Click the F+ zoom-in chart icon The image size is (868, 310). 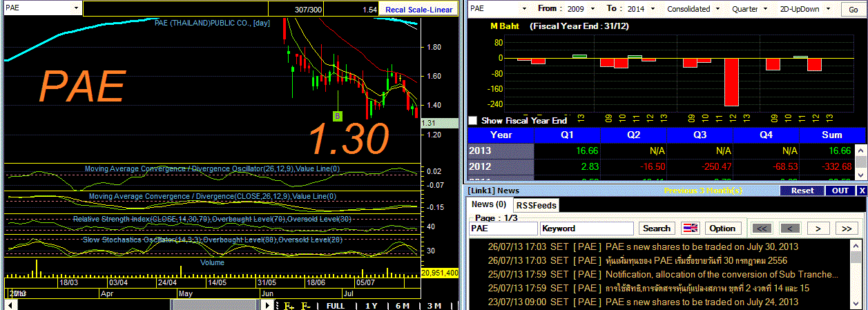(x=289, y=306)
